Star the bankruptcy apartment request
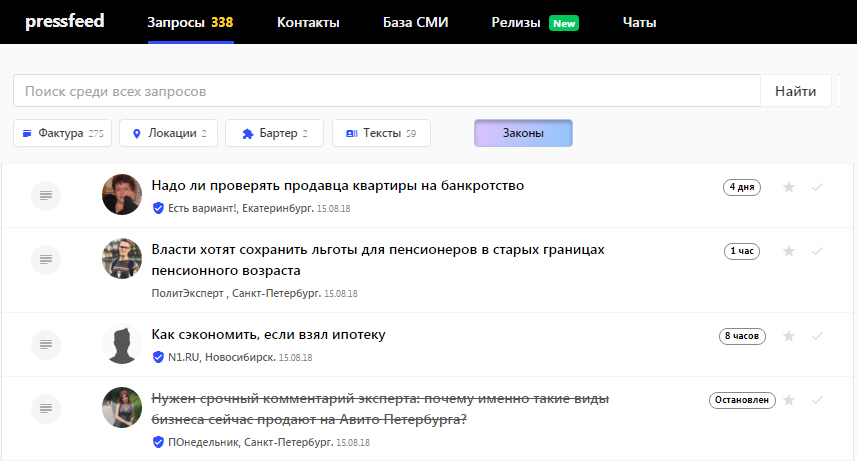 pos(789,187)
